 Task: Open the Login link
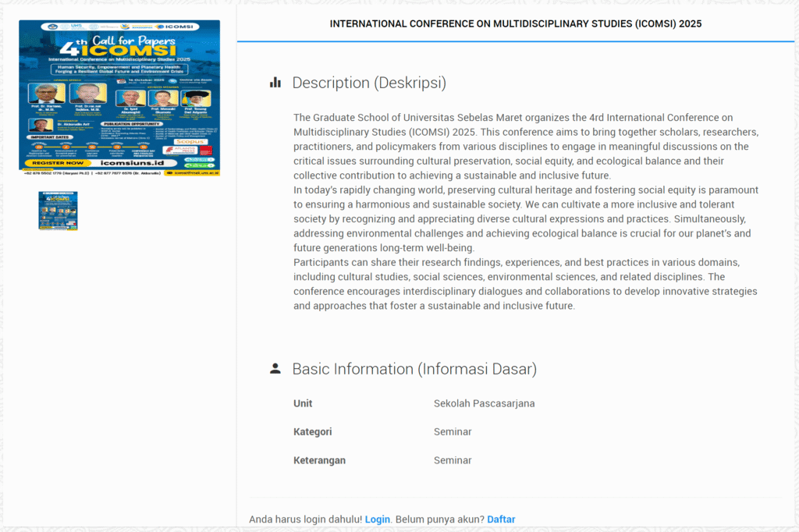coord(377,520)
